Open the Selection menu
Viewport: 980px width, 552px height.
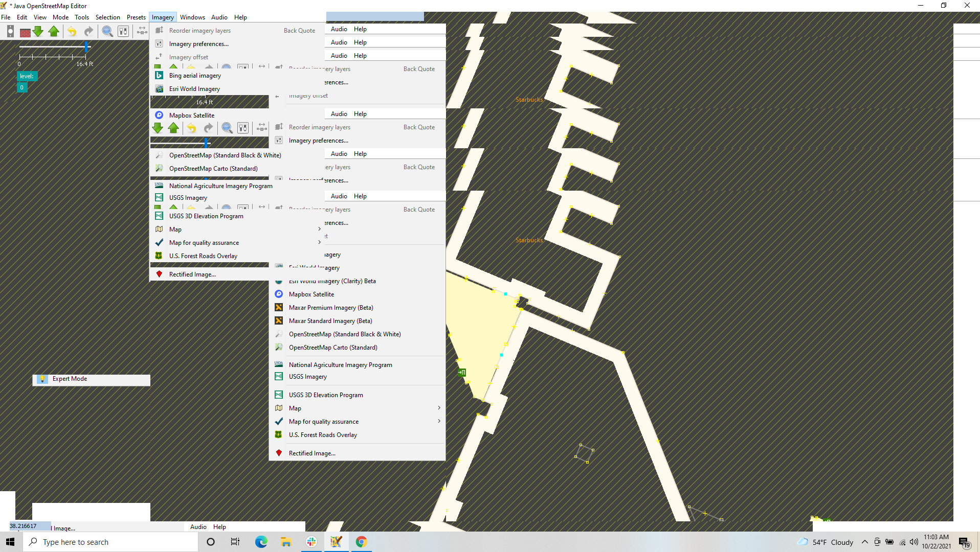click(x=107, y=17)
